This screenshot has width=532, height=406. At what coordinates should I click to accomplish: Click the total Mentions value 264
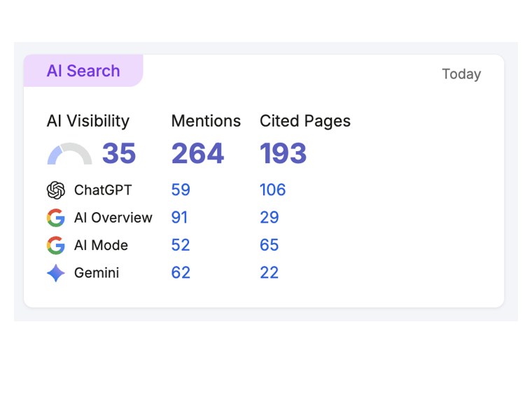click(x=198, y=153)
